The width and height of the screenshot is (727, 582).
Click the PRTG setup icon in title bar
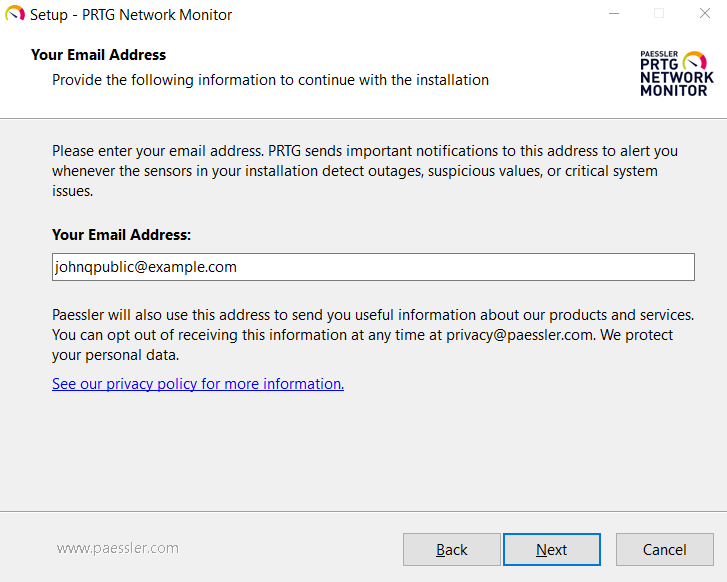[15, 15]
